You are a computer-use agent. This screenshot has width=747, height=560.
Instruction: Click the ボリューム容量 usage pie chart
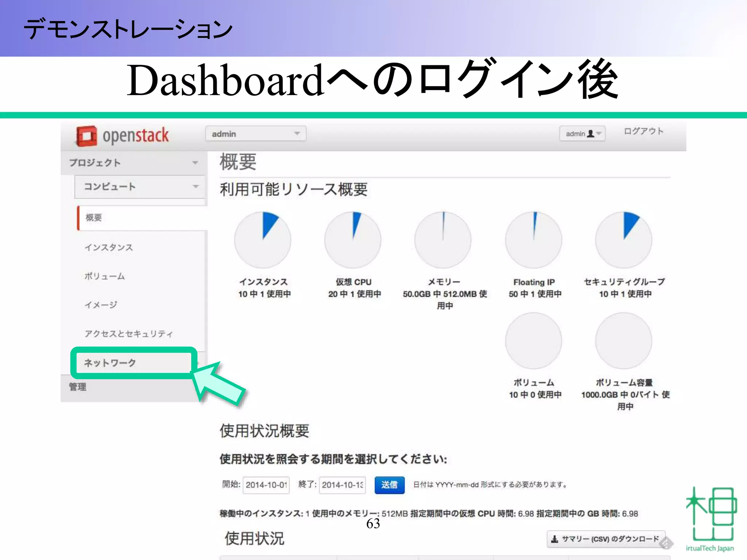coord(624,341)
